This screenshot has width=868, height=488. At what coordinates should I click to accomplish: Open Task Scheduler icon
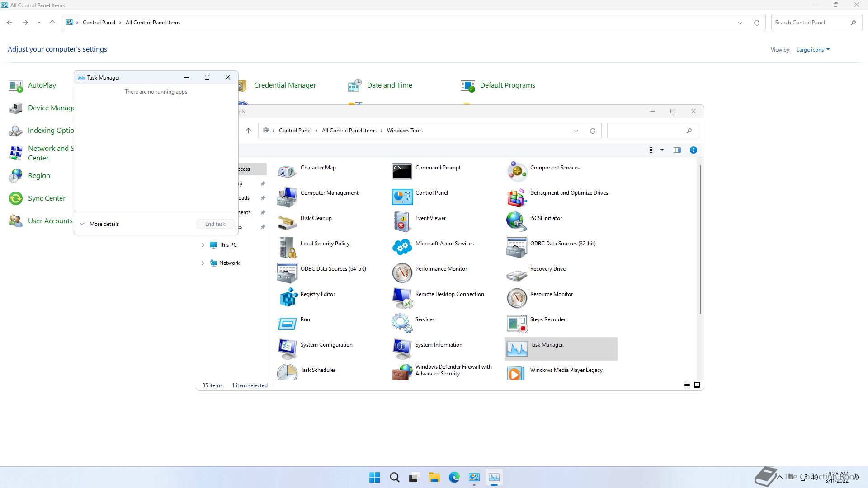click(x=287, y=372)
